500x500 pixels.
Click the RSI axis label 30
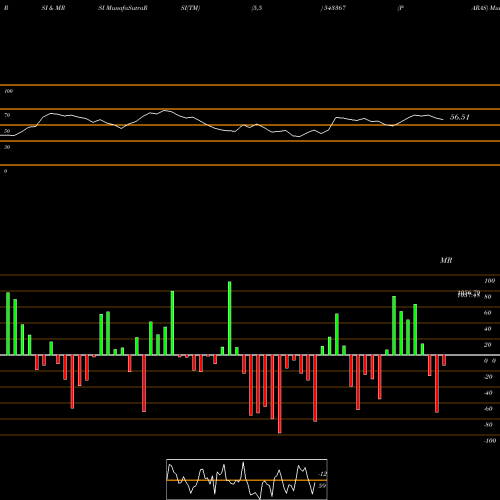[7, 147]
